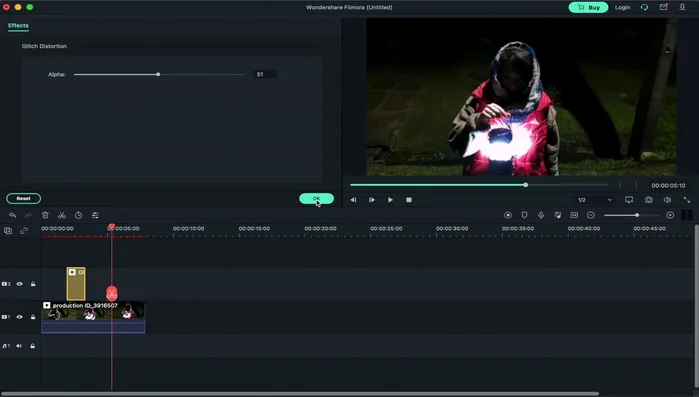Click the Reset button
Screen dimensions: 699x397
point(24,199)
